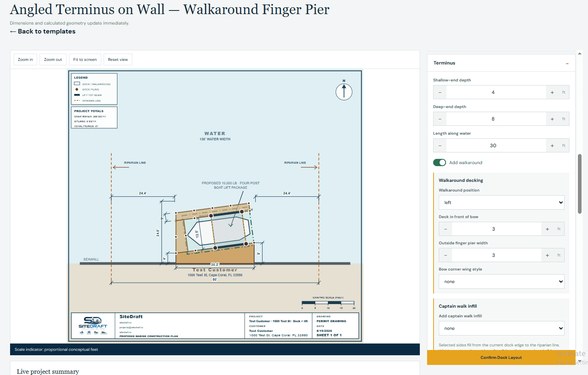The image size is (588, 375).
Task: Click the side panel scrollbar thumb
Action: tap(580, 183)
